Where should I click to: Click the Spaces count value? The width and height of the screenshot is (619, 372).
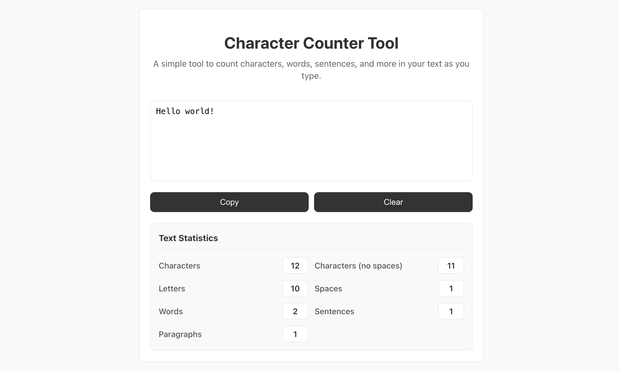[451, 288]
